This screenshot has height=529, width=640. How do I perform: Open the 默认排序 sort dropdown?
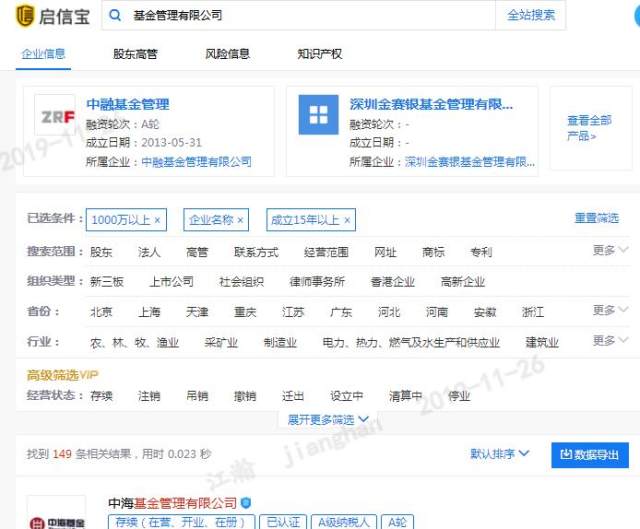[500, 454]
